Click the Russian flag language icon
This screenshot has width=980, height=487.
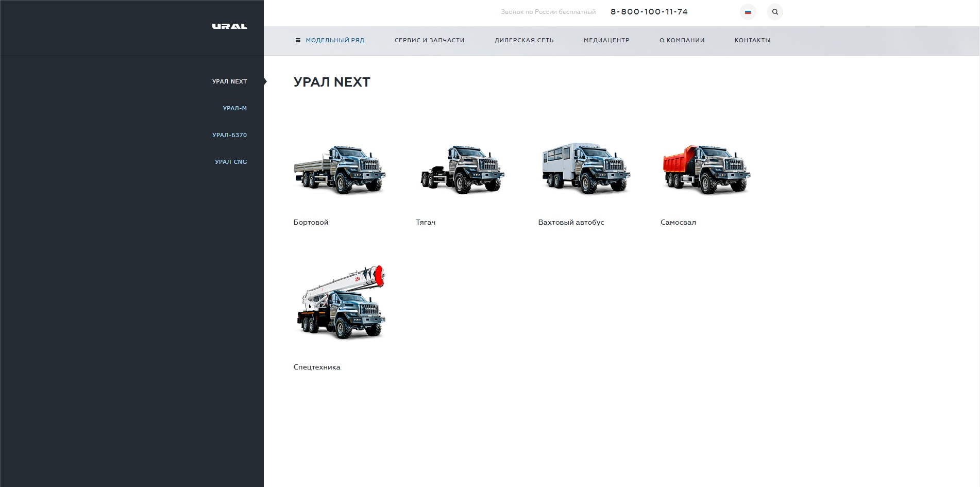coord(748,12)
